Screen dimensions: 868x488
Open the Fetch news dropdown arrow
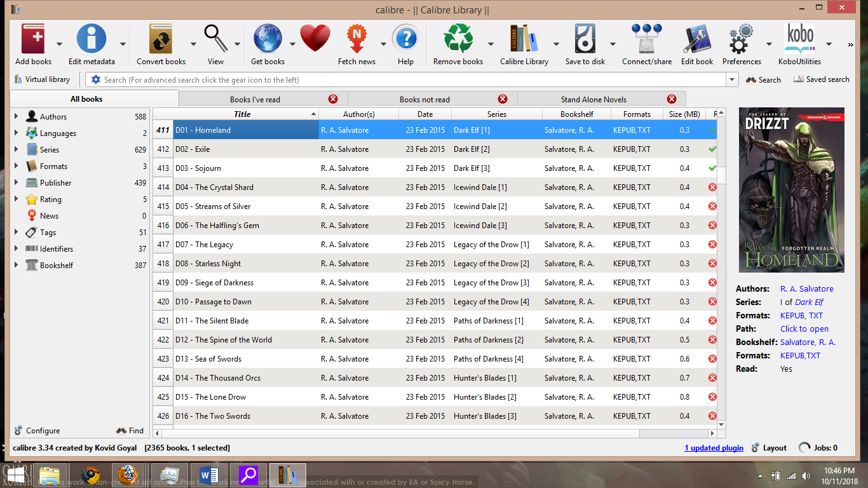pos(383,44)
